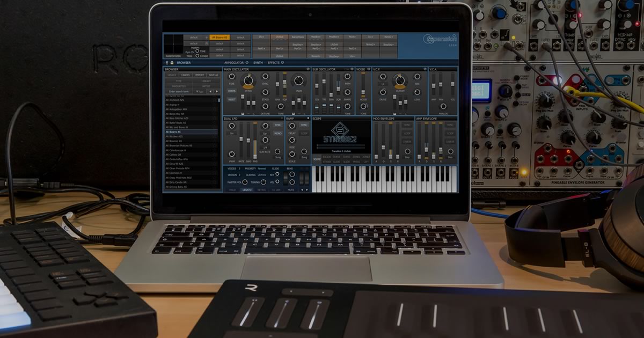Toggle the Hold button
Viewport: 644px width, 338px height.
[x=232, y=190]
